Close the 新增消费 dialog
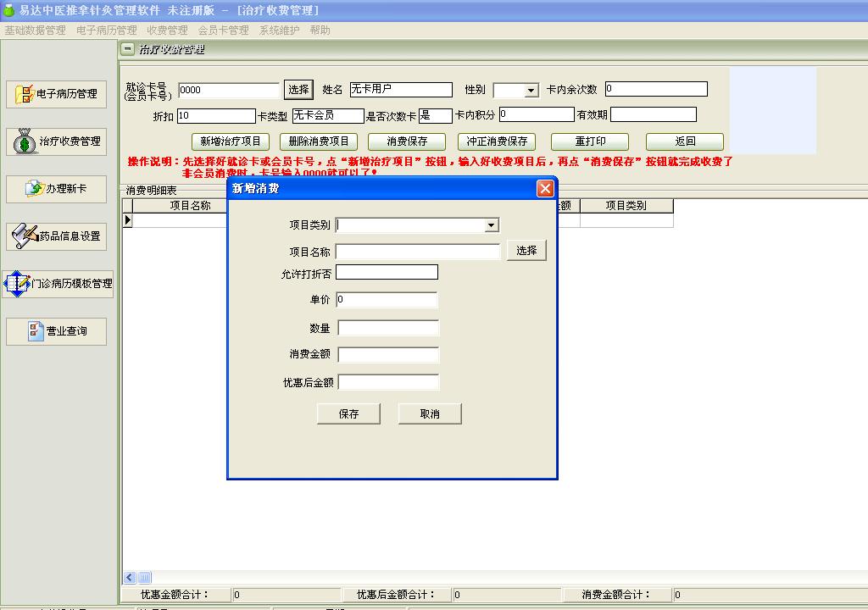Screen dimensions: 868x610 click(545, 189)
